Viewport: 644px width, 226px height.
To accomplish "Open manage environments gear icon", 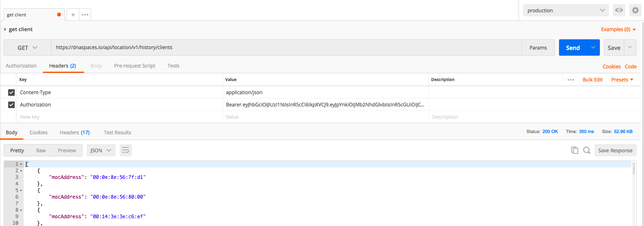I will pyautogui.click(x=635, y=10).
